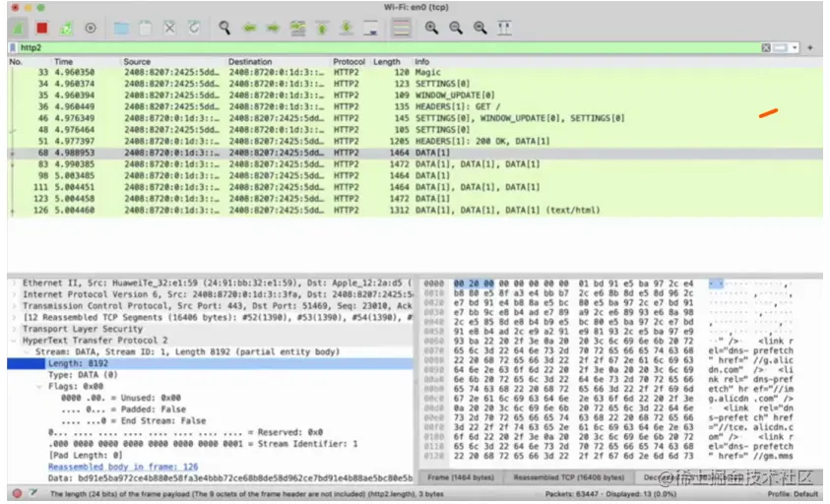Image resolution: width=830 pixels, height=504 pixels.
Task: Sort by the No. column header
Action: (x=16, y=62)
